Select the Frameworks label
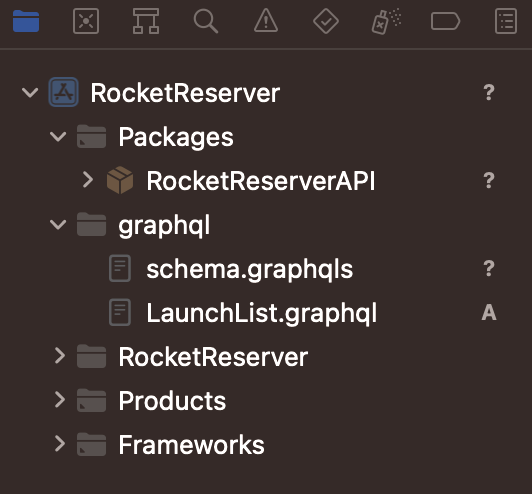 (192, 444)
